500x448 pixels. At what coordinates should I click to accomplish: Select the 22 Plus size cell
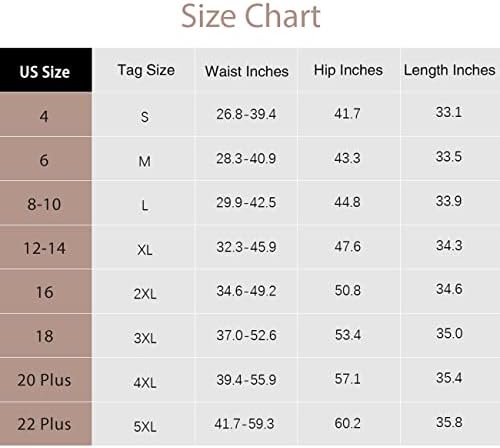46,424
